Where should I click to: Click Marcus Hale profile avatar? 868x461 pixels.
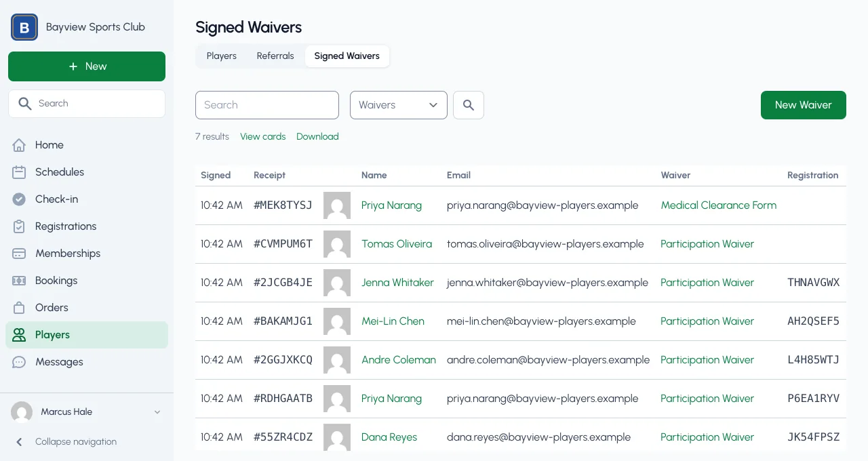pos(22,412)
